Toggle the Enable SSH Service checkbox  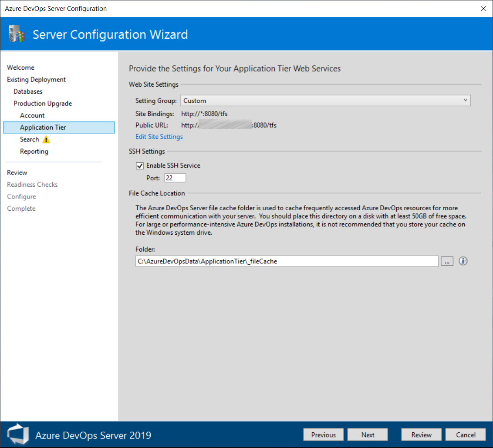click(140, 166)
